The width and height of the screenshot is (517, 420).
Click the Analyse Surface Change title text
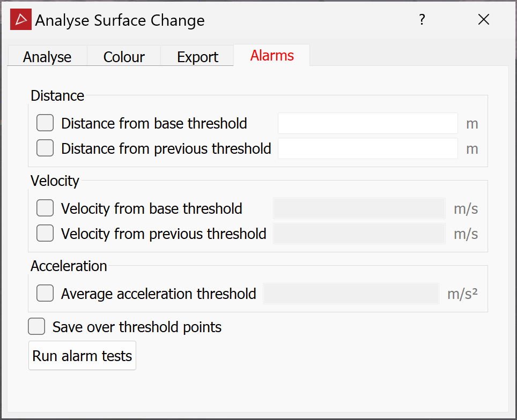pyautogui.click(x=120, y=20)
